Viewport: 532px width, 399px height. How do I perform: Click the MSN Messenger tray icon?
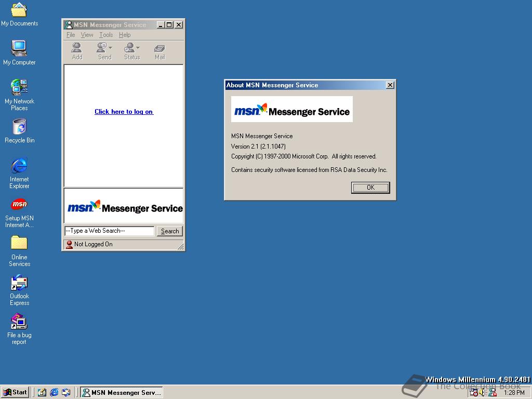493,393
